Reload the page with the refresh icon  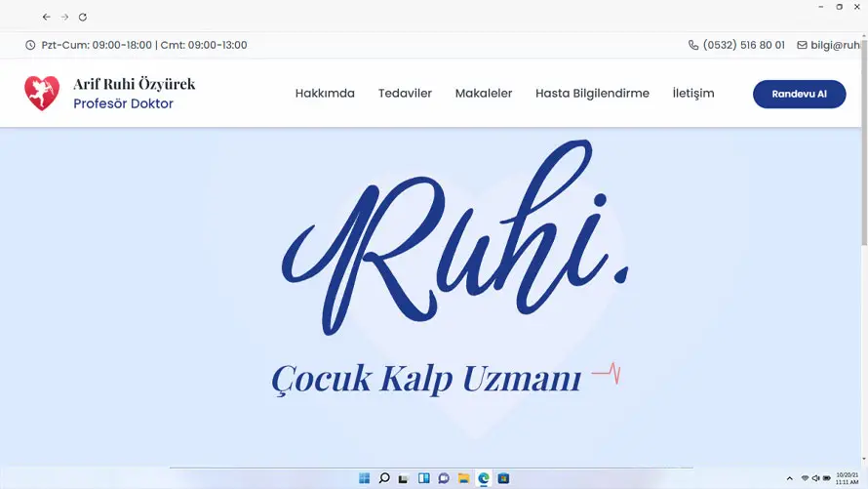(83, 18)
